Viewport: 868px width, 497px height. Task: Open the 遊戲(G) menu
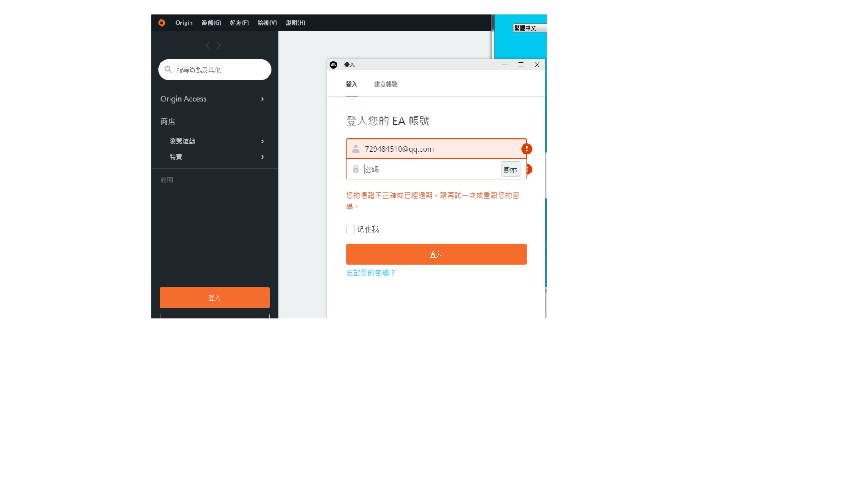tap(211, 23)
